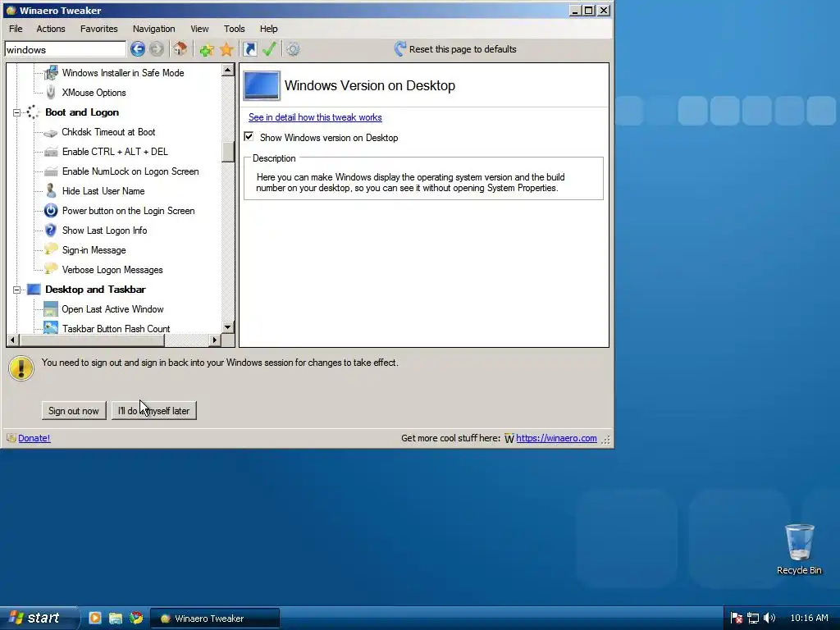Open settings via the gear toolbar icon
The width and height of the screenshot is (840, 630).
[x=293, y=49]
